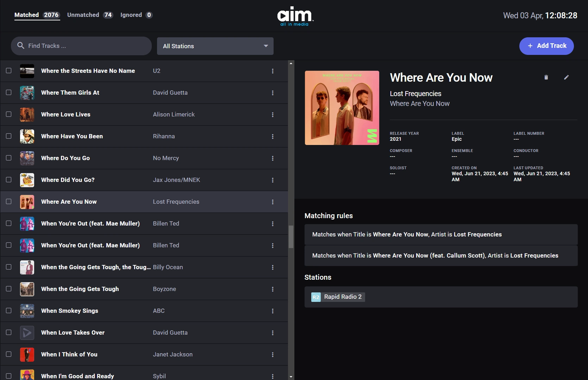Check the second When You're Out checkbox
This screenshot has width=588, height=380.
pyautogui.click(x=9, y=245)
